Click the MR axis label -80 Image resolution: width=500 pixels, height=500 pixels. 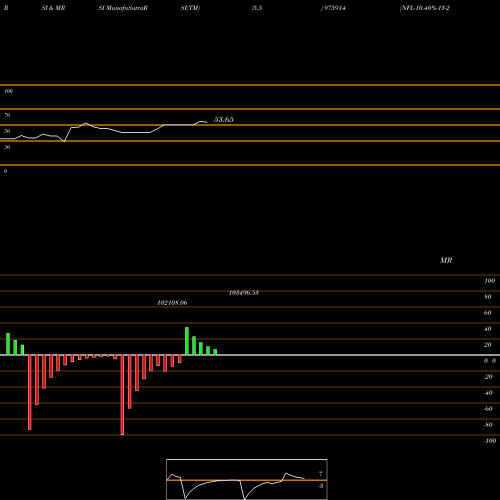[x=488, y=425]
